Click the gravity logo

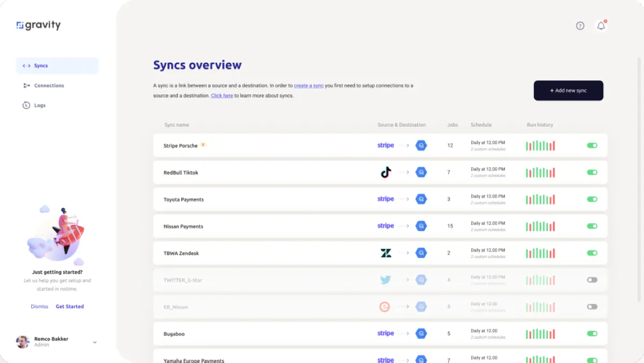39,25
